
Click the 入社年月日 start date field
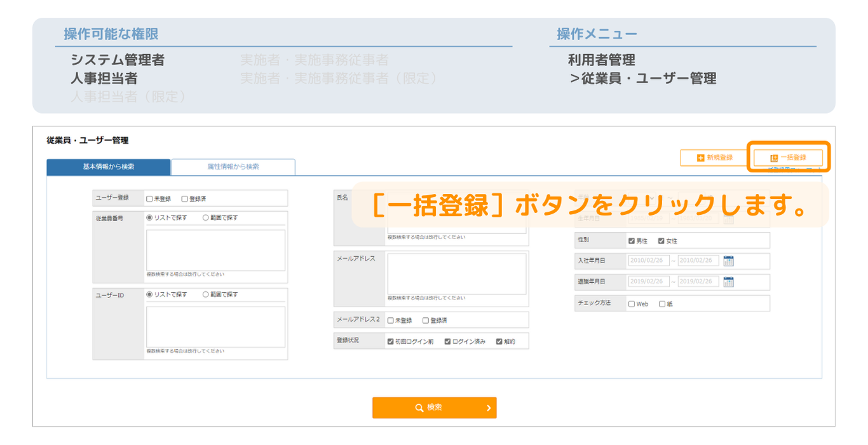click(x=648, y=261)
